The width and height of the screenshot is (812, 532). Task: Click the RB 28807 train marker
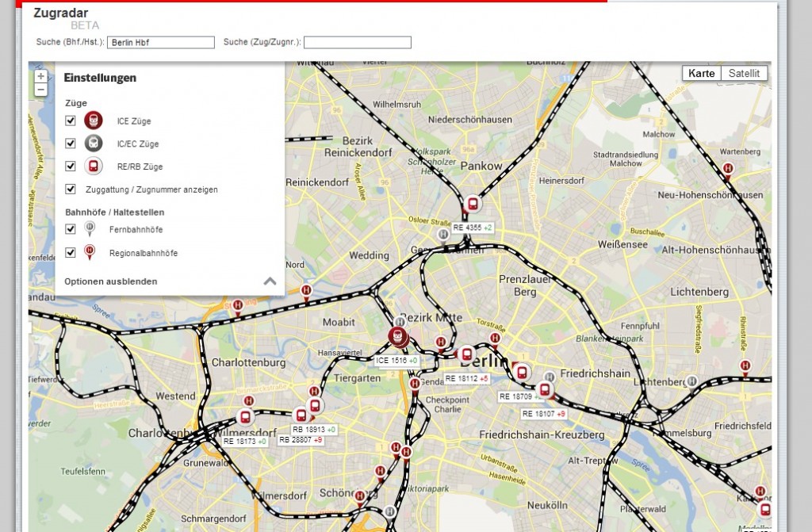point(301,415)
